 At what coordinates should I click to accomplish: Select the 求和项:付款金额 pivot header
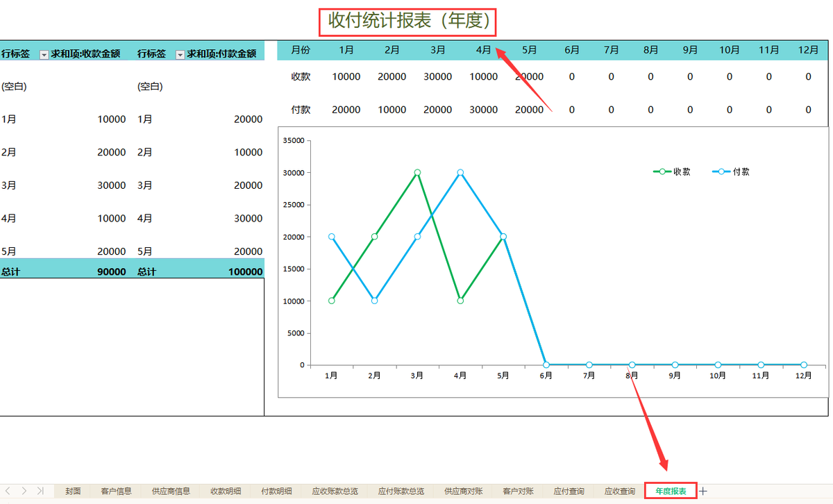(221, 53)
